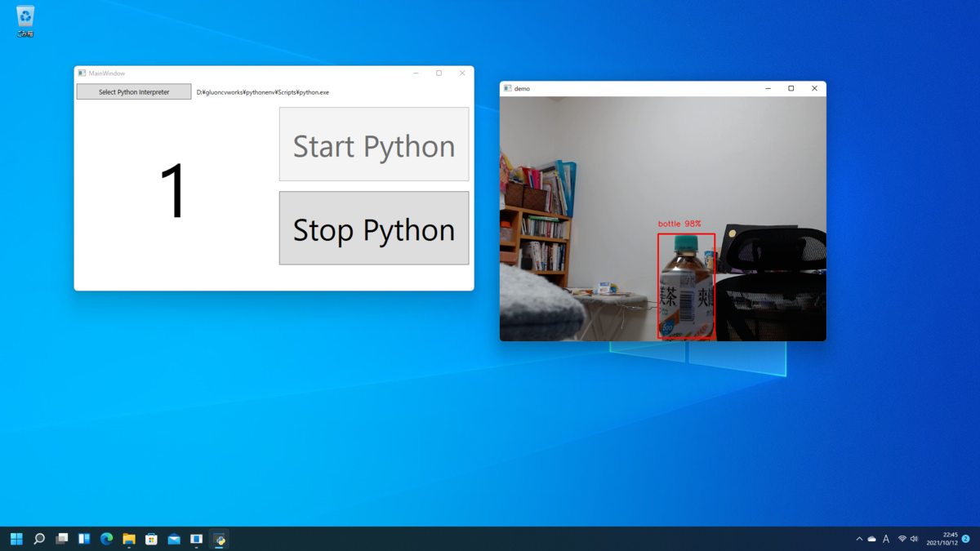Maximize the demo window

pos(791,88)
